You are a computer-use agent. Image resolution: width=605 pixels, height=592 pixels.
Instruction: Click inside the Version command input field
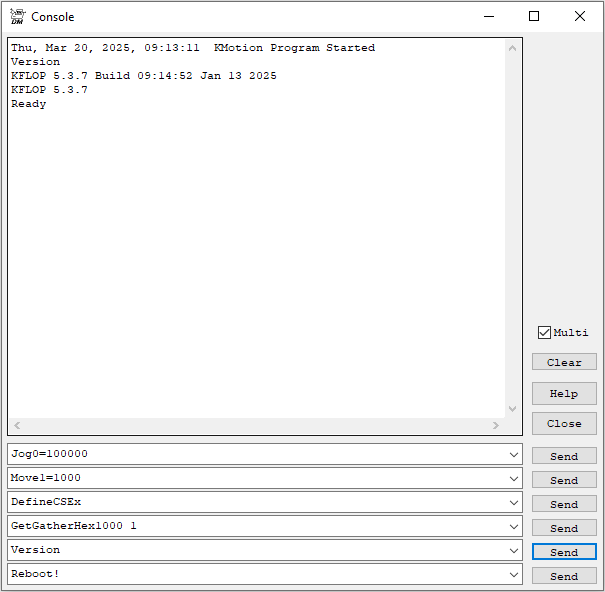250,550
